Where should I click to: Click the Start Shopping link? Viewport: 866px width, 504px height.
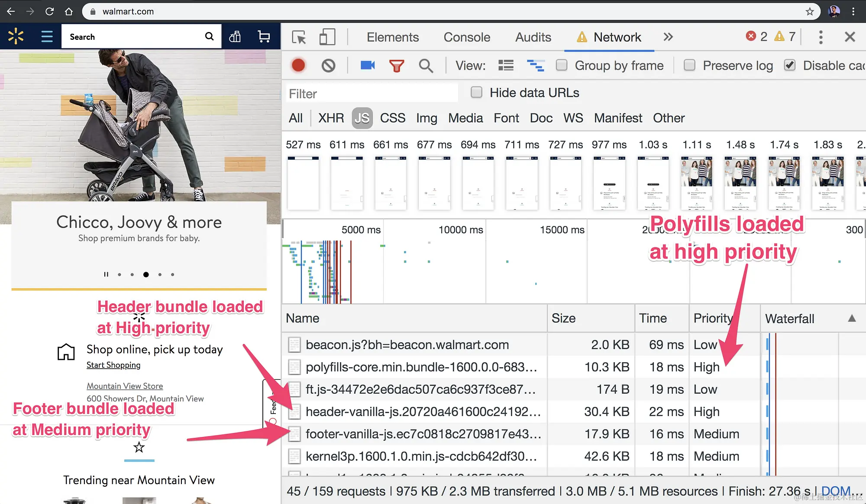(113, 365)
